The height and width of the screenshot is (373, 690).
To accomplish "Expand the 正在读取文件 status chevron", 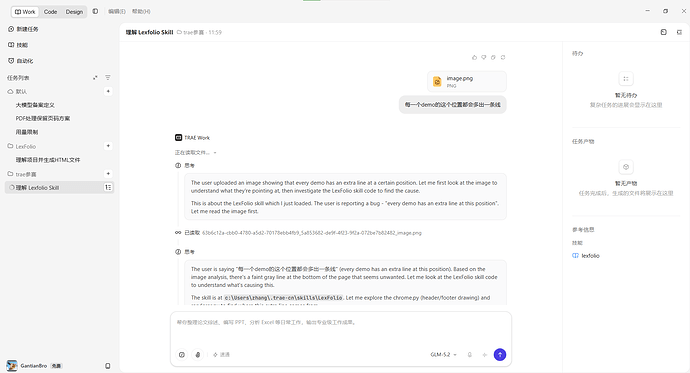I will [215, 153].
